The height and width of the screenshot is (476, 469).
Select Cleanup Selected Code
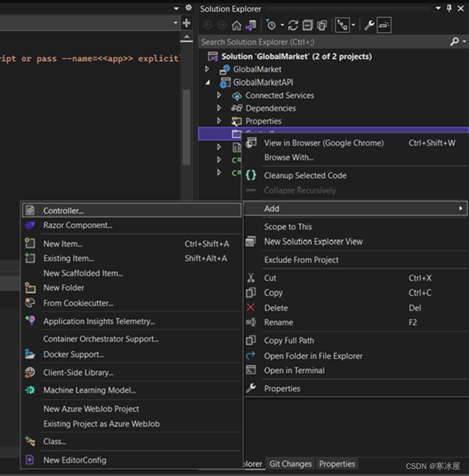coord(355,175)
